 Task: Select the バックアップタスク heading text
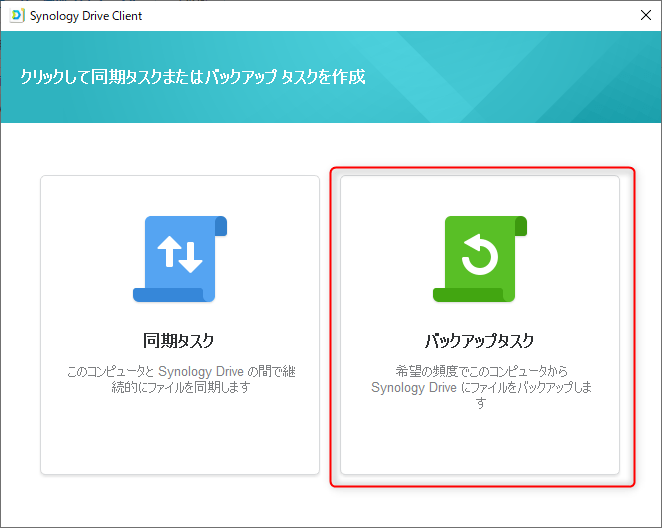pyautogui.click(x=480, y=340)
